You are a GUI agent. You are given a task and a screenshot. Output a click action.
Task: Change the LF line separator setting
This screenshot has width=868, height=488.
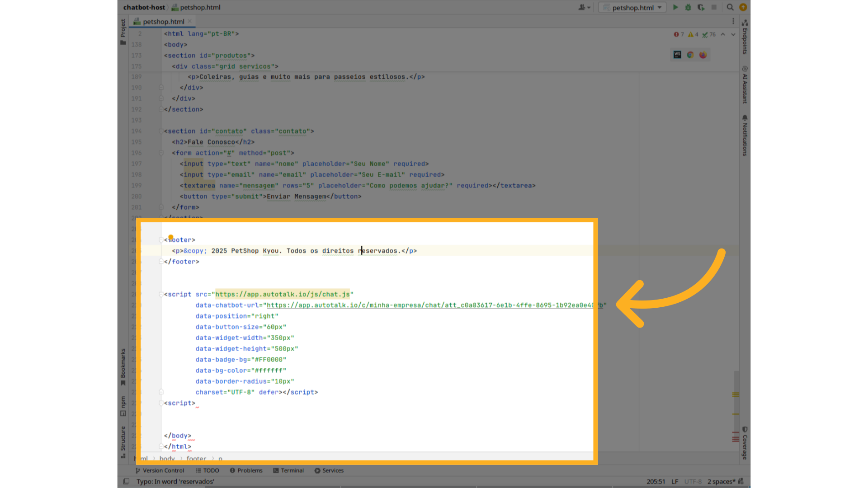pyautogui.click(x=675, y=482)
